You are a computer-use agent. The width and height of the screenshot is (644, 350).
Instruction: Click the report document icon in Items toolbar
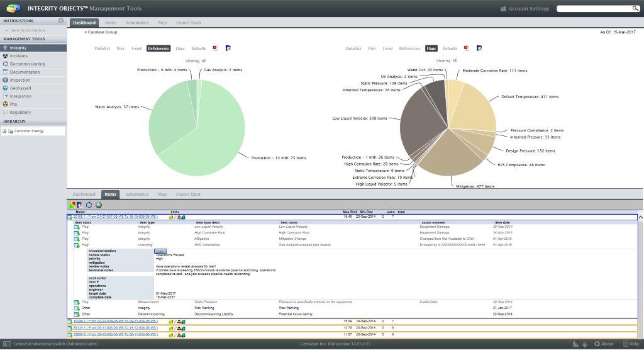(x=80, y=205)
